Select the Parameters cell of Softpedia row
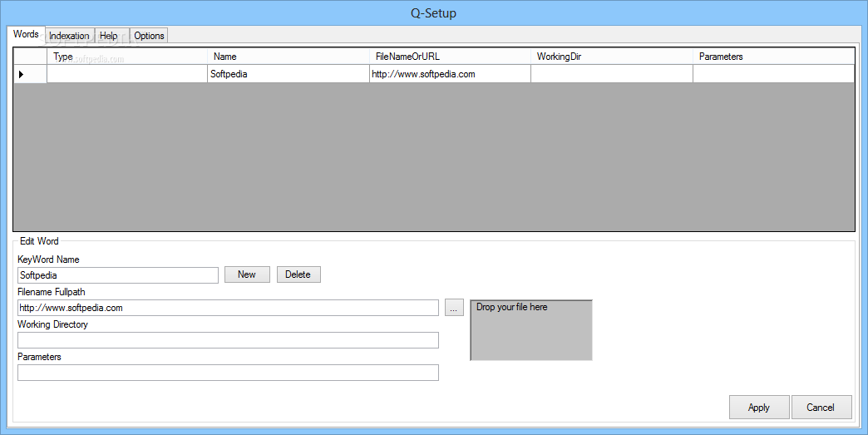The image size is (868, 435). [x=773, y=74]
